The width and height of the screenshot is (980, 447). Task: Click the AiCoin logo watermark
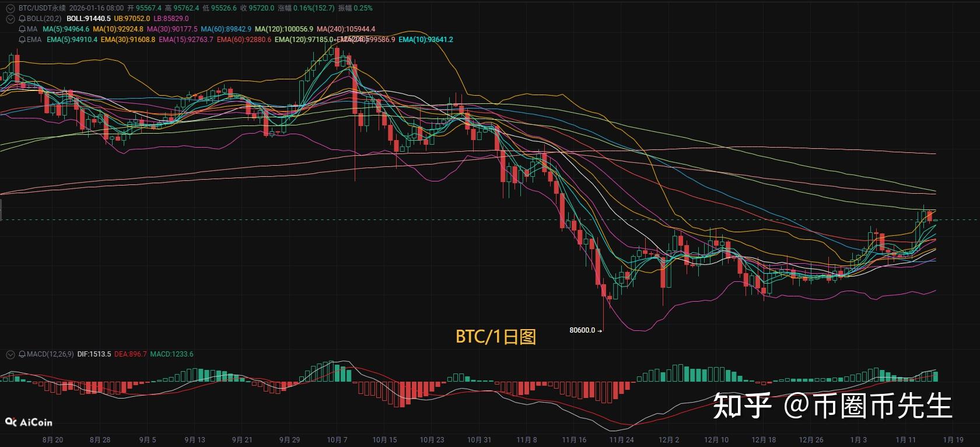click(29, 422)
